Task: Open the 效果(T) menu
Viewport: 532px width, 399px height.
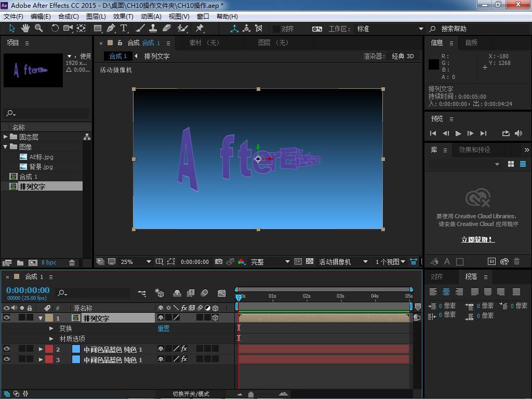Action: click(x=123, y=16)
